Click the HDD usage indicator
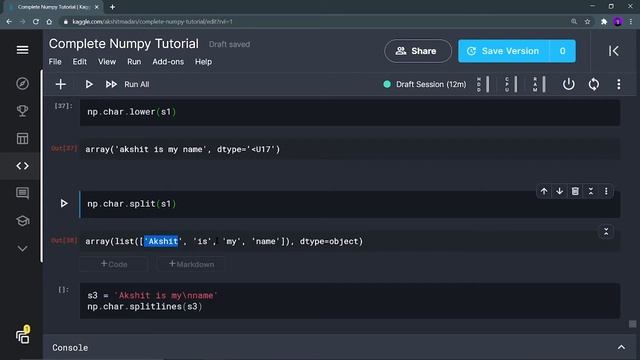 pos(483,84)
